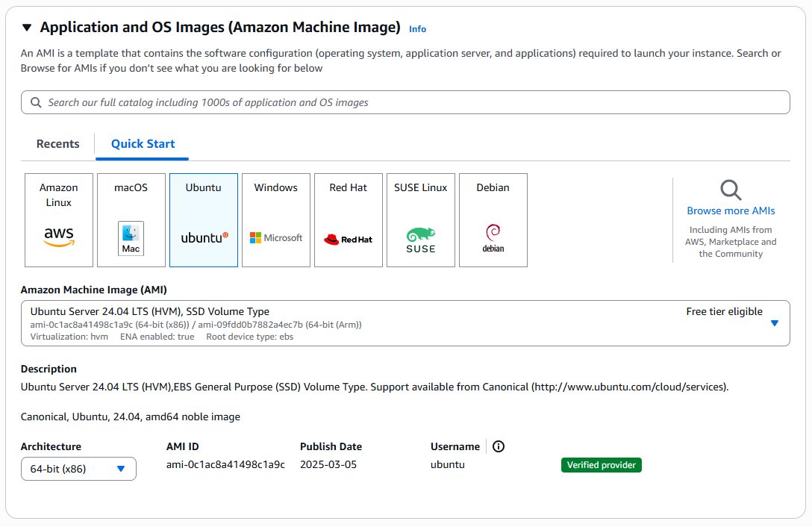Open the Info link beside the heading
This screenshot has height=527, width=812.
[417, 29]
